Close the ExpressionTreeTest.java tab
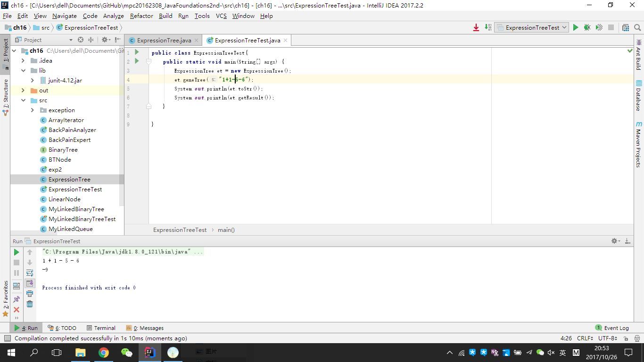Screen dimensions: 644x362 pos(285,41)
